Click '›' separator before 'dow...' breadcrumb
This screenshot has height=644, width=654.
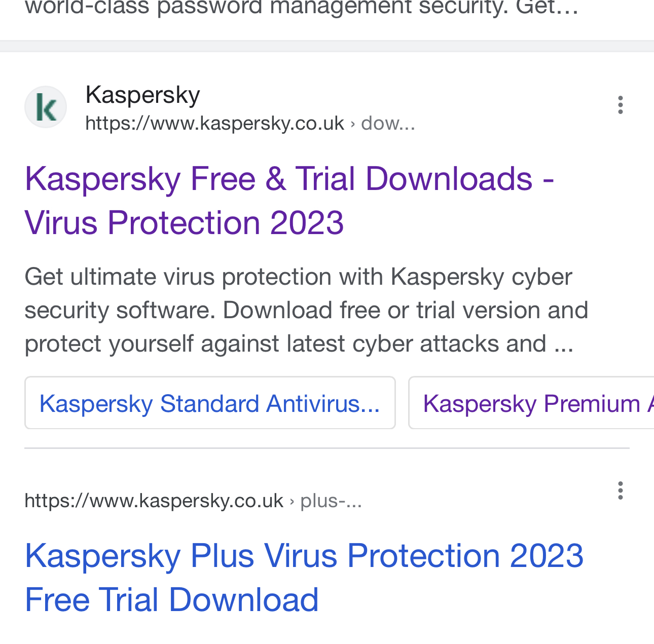pyautogui.click(x=353, y=124)
